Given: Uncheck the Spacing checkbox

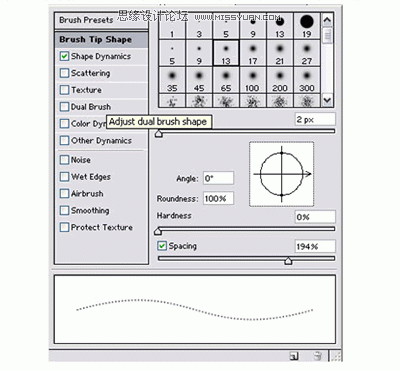Looking at the screenshot, I should click(162, 246).
